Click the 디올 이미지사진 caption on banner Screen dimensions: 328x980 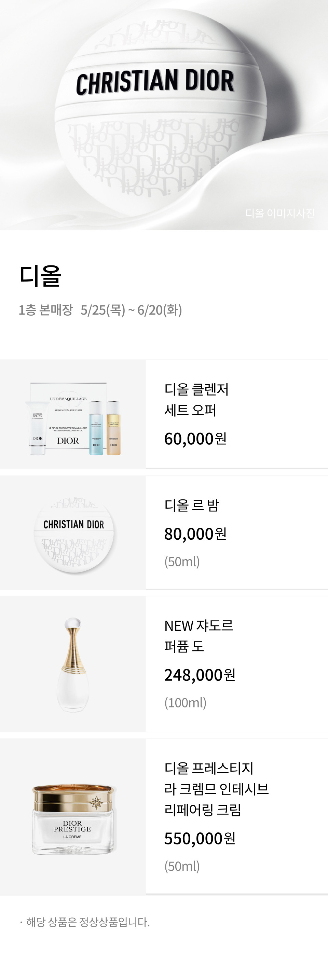pyautogui.click(x=280, y=213)
